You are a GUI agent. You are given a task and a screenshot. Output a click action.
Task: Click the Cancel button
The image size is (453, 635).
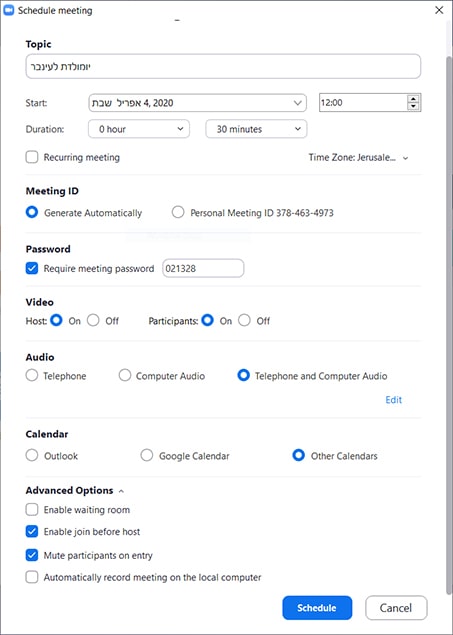(396, 607)
